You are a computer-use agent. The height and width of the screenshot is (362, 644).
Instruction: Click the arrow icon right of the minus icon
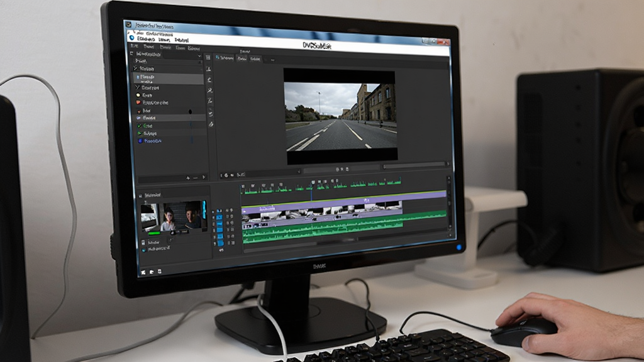[204, 177]
